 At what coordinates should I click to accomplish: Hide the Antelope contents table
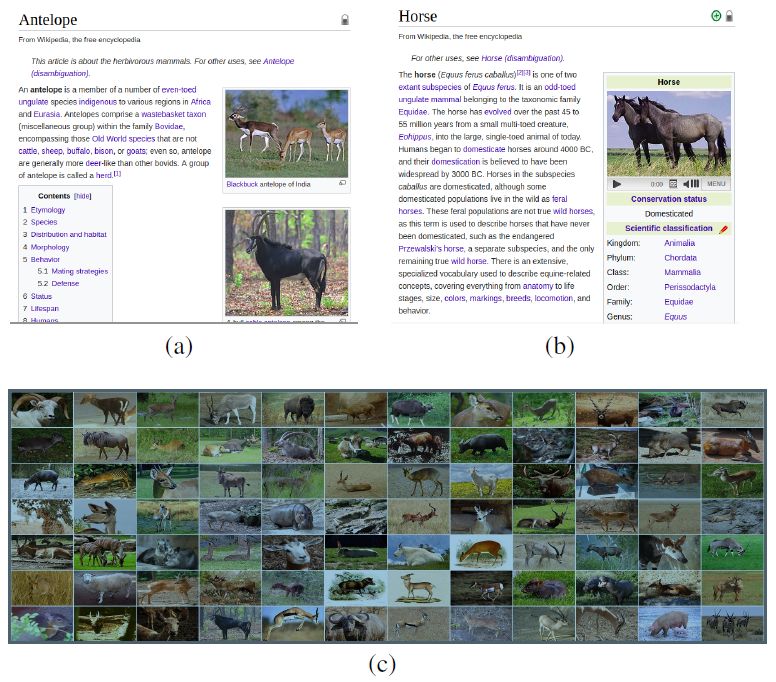83,196
